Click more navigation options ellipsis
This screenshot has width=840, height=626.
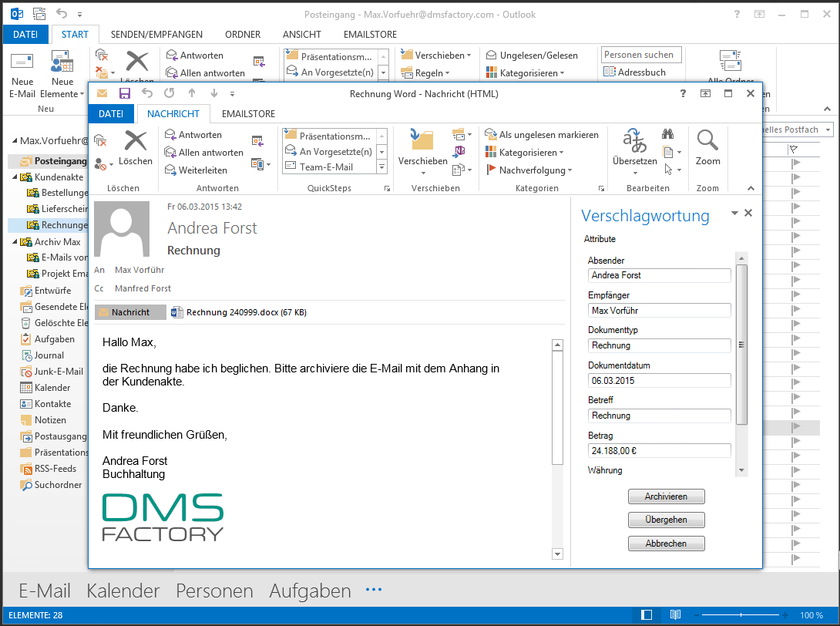click(x=374, y=590)
